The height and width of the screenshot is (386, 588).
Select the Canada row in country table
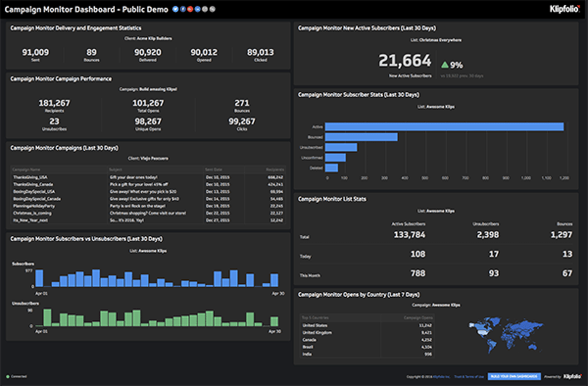click(367, 340)
